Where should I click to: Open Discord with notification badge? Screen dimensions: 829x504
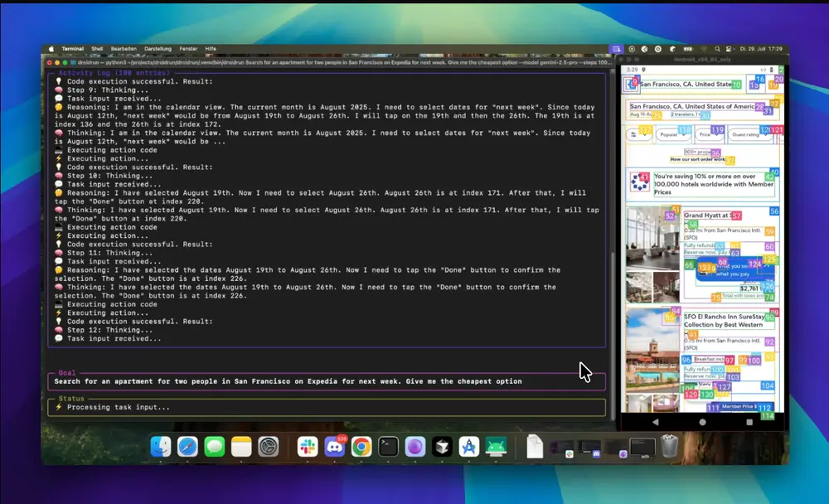tap(335, 447)
